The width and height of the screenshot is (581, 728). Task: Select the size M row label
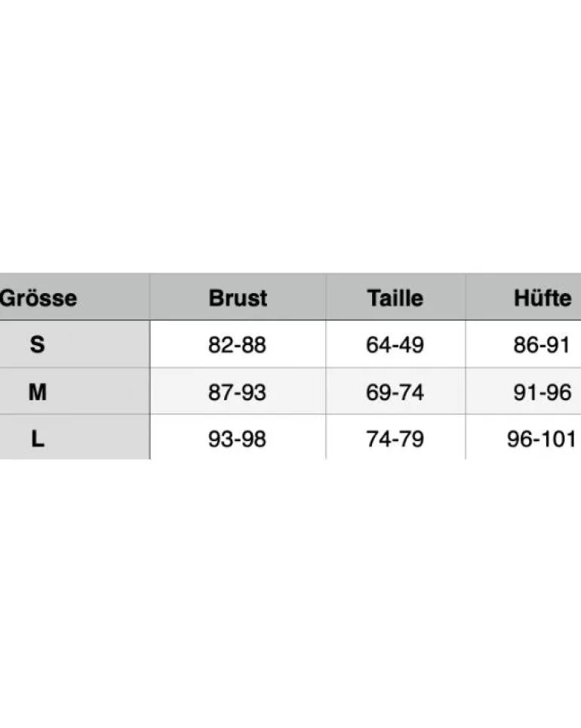pos(75,391)
